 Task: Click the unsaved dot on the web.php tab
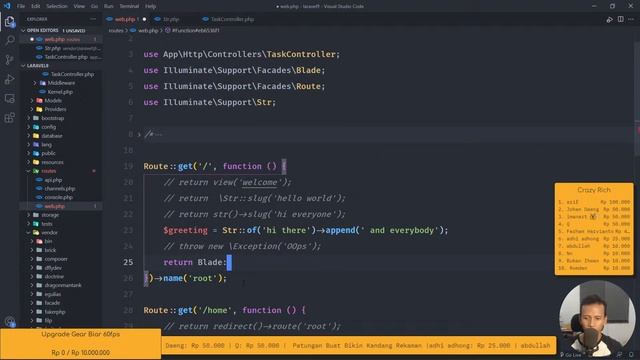144,19
